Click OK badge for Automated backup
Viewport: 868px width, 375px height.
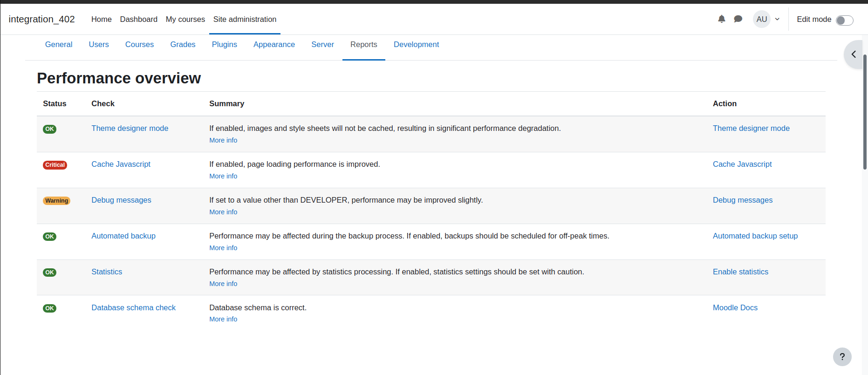(49, 237)
